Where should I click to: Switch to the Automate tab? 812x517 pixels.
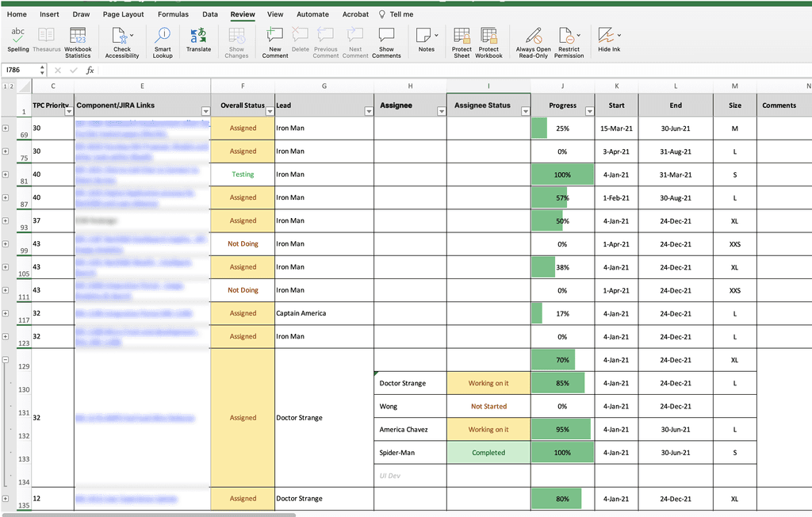(x=312, y=14)
